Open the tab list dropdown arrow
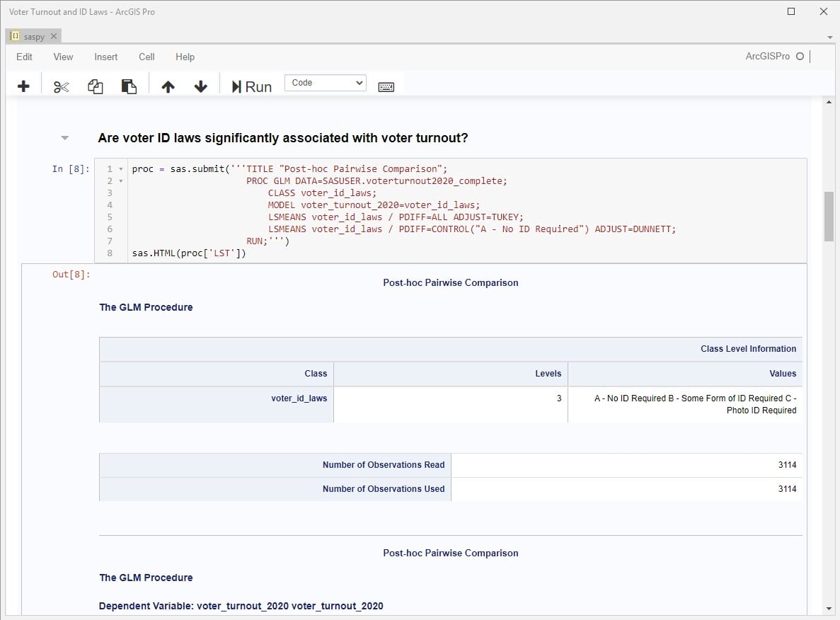This screenshot has height=620, width=840. click(829, 37)
